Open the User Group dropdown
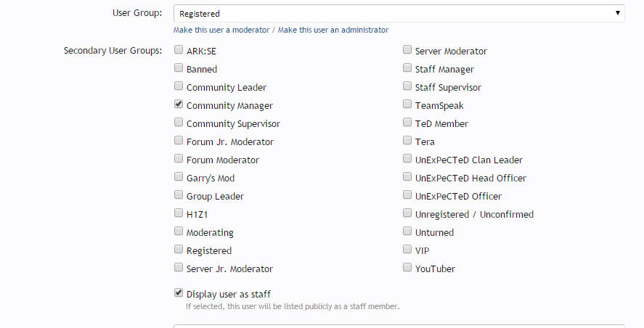The image size is (644, 328). (399, 13)
